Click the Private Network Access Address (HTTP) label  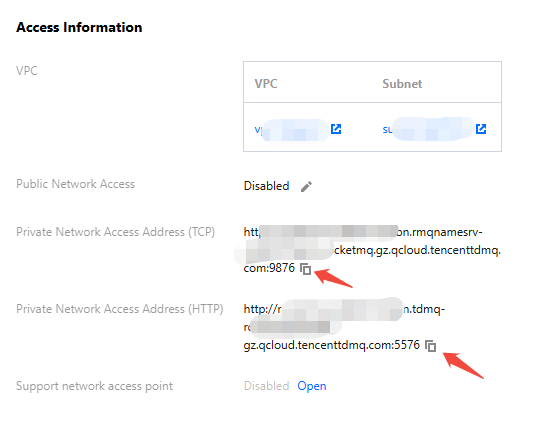[x=120, y=309]
